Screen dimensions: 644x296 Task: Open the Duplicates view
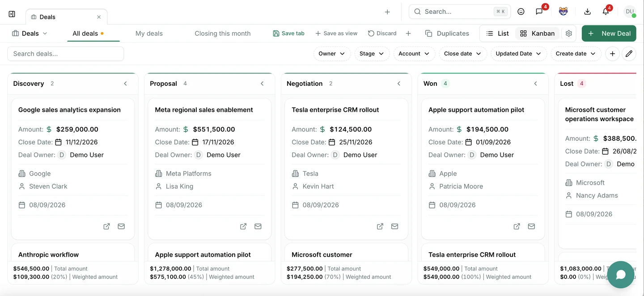click(x=447, y=34)
